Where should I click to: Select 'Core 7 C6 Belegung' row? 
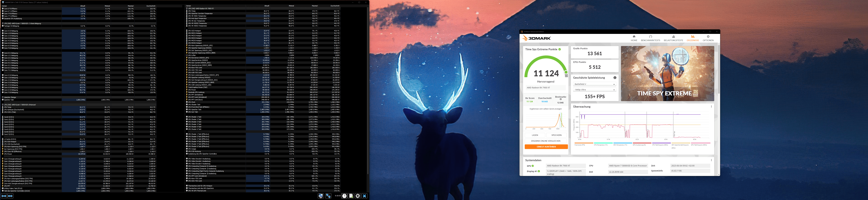(x=79, y=93)
